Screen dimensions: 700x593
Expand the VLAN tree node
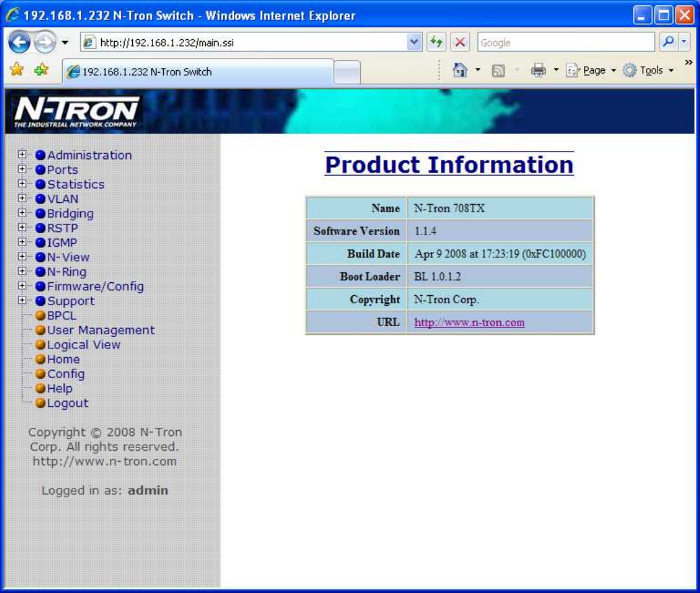(22, 198)
